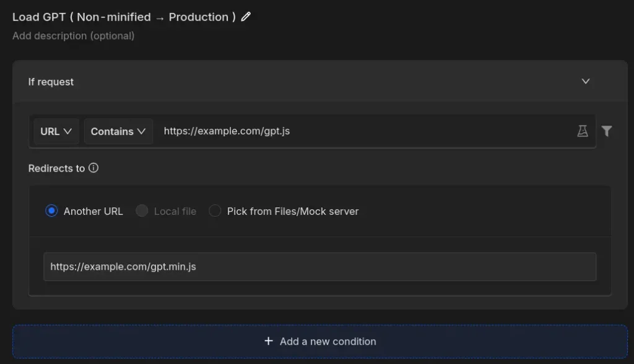The width and height of the screenshot is (634, 364).
Task: Edit the rule name with the pencil icon
Action: click(246, 17)
